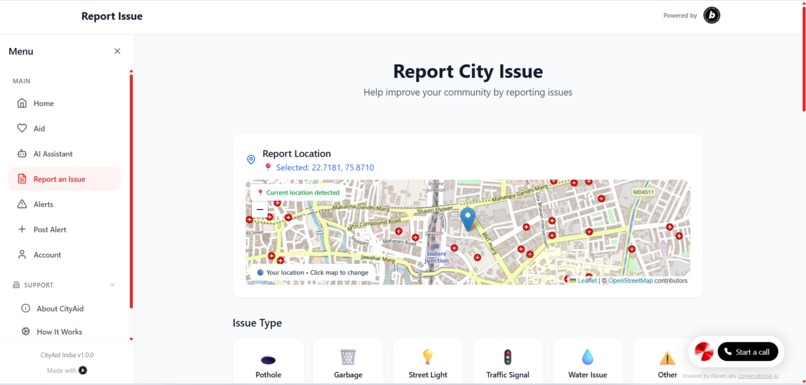Click the red swirl orb beside Start a call
Viewport: 806px width, 385px height.
pyautogui.click(x=704, y=352)
